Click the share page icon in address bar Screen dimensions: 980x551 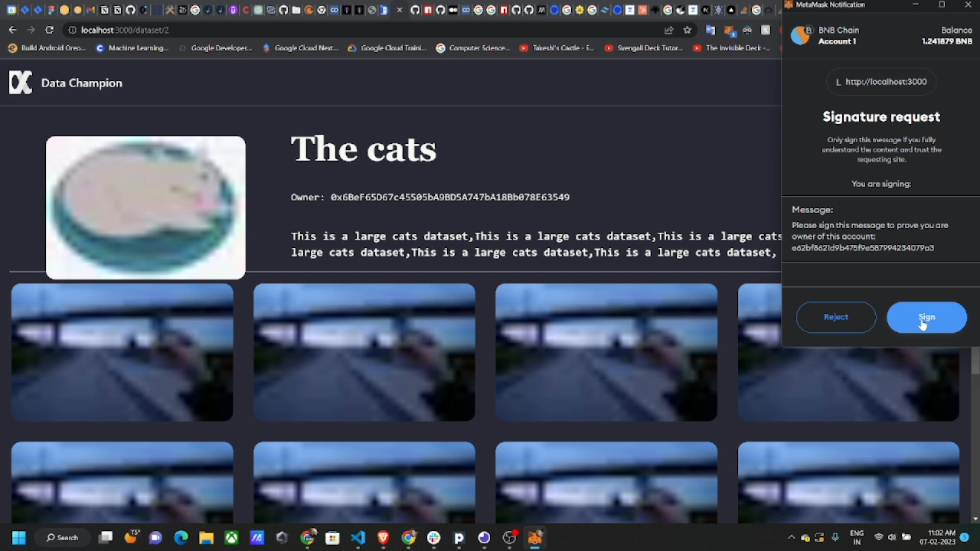tap(668, 30)
